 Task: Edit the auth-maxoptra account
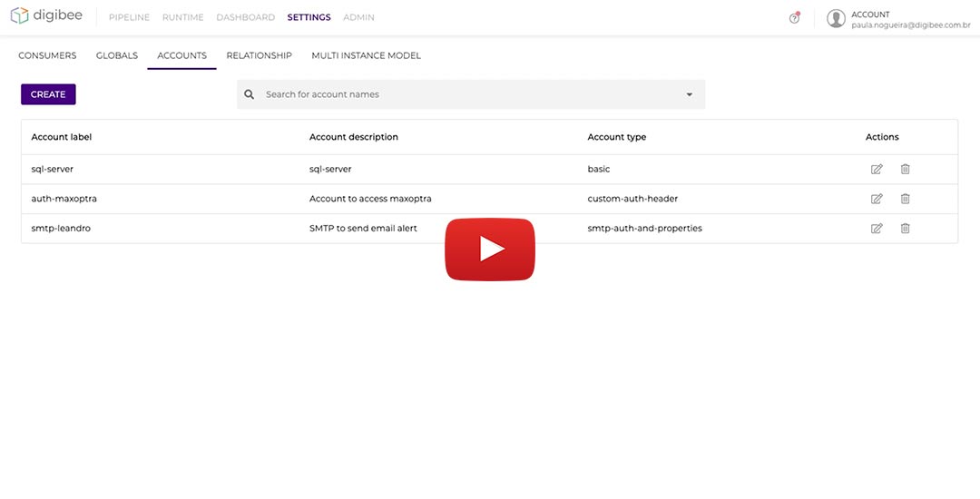coord(877,199)
